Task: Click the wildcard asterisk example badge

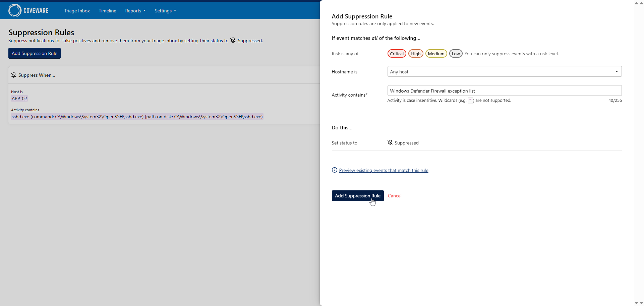Action: pos(470,100)
